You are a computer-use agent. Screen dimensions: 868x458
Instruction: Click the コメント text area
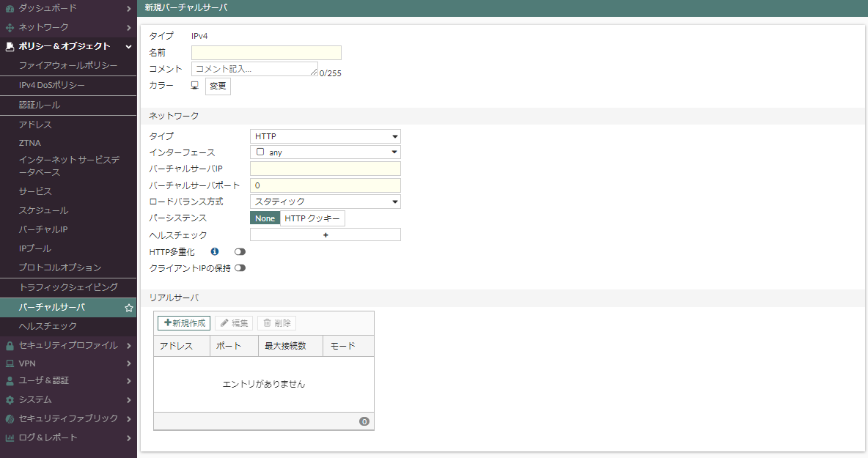point(254,69)
